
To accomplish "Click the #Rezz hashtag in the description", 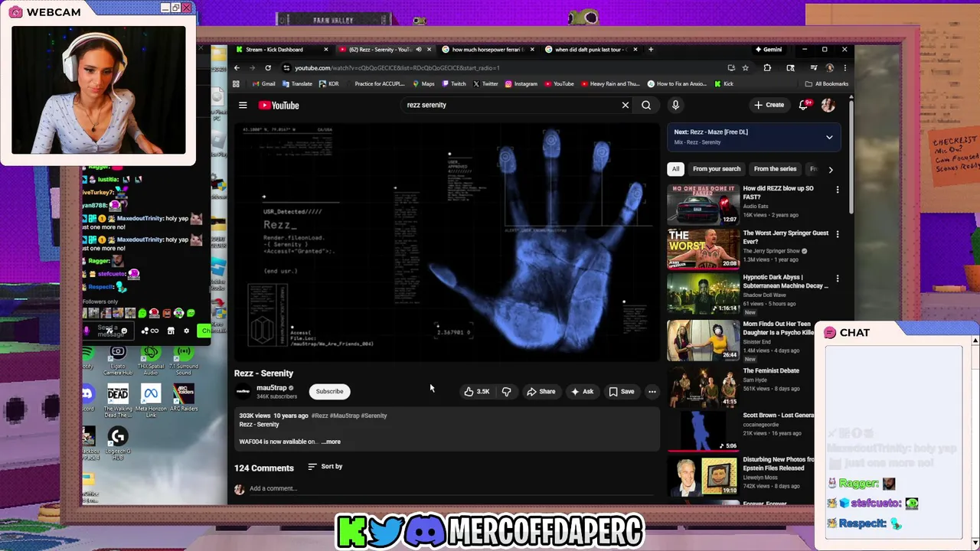I will click(318, 416).
